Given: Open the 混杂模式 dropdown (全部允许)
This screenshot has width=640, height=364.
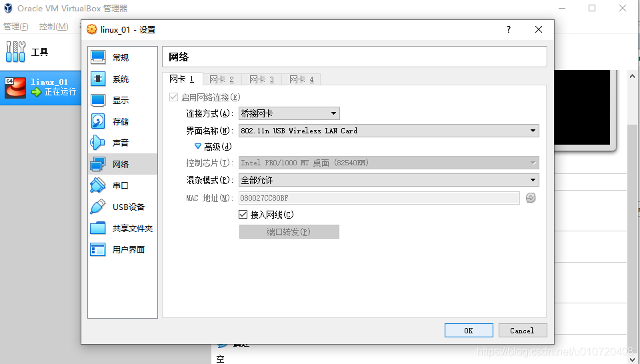Looking at the screenshot, I should (x=389, y=180).
